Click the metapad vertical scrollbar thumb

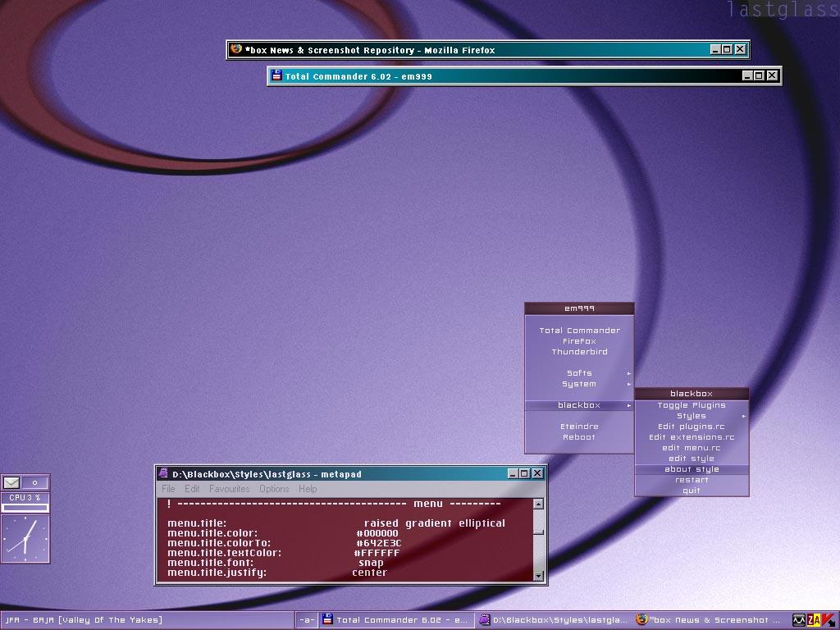538,532
